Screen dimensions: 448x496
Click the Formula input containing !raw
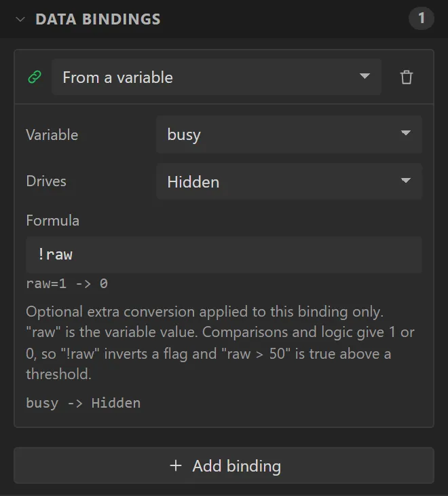pyautogui.click(x=224, y=255)
